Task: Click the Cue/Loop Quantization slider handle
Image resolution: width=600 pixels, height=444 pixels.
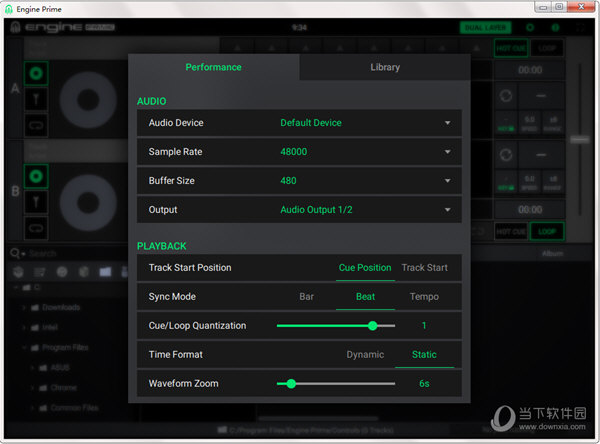Action: [x=372, y=326]
